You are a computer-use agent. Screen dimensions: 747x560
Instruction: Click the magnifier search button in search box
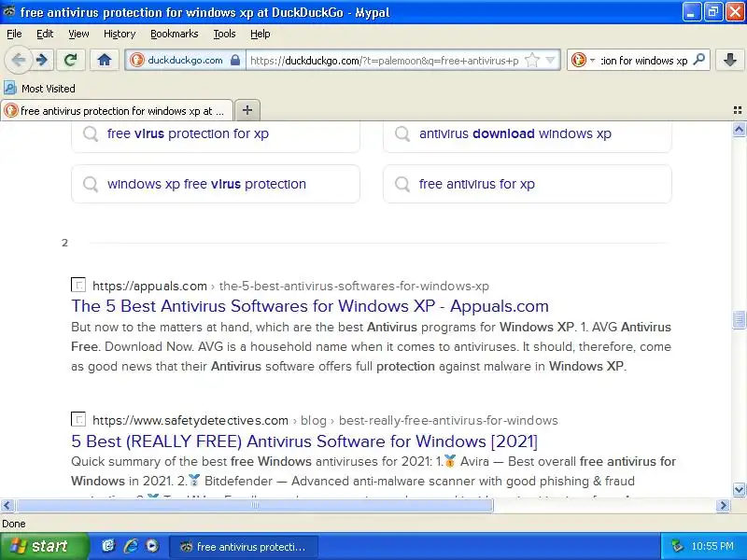coord(698,60)
